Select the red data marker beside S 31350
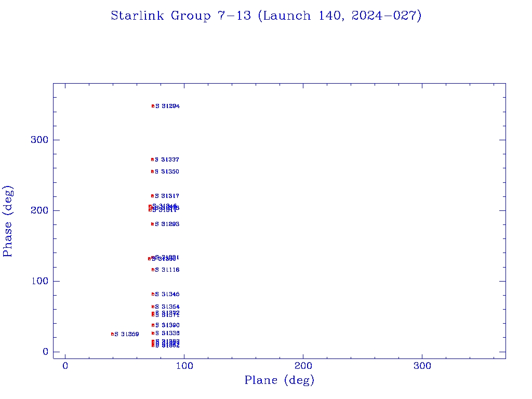This screenshot has width=532, height=399. point(152,171)
